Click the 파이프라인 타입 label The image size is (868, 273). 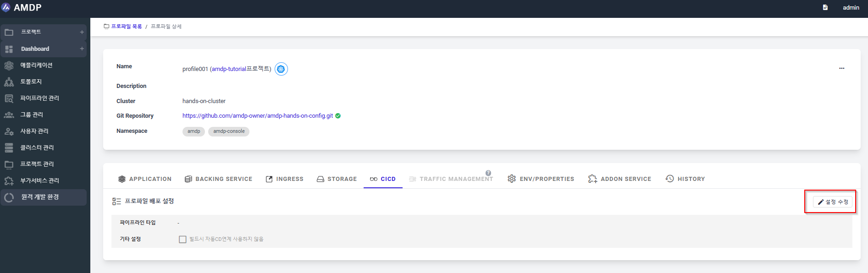[x=138, y=223]
